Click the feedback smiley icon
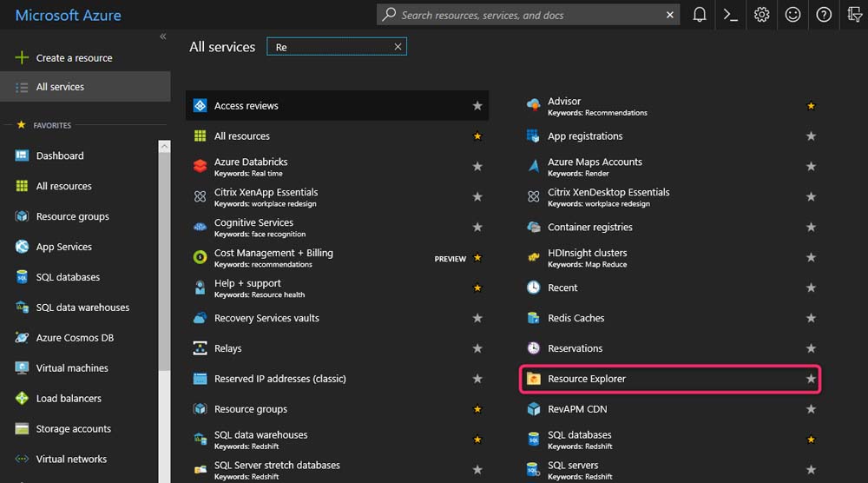The image size is (868, 483). tap(792, 15)
